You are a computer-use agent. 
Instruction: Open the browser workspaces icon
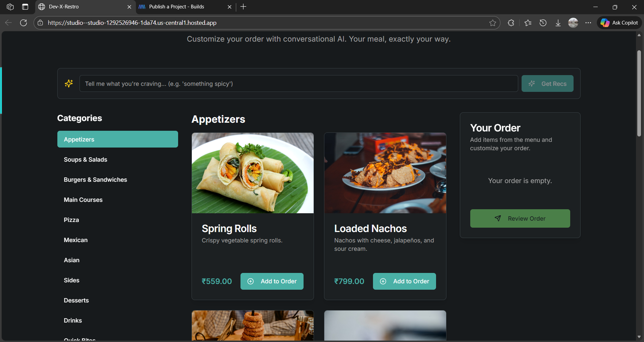tap(10, 7)
